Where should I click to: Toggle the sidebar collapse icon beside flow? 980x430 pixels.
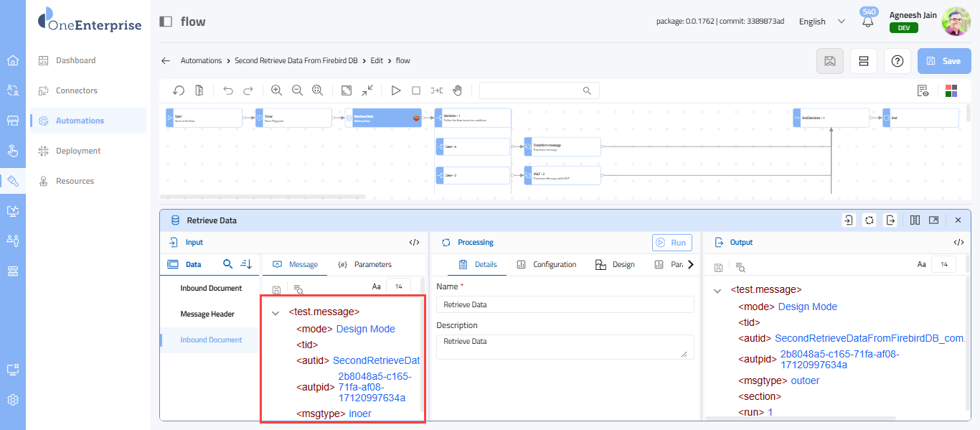(x=166, y=22)
